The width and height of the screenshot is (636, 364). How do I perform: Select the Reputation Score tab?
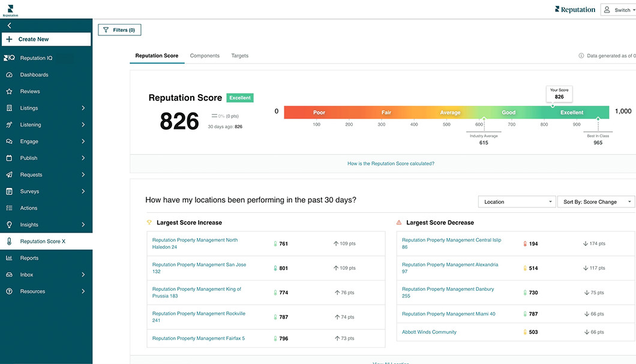tap(157, 56)
